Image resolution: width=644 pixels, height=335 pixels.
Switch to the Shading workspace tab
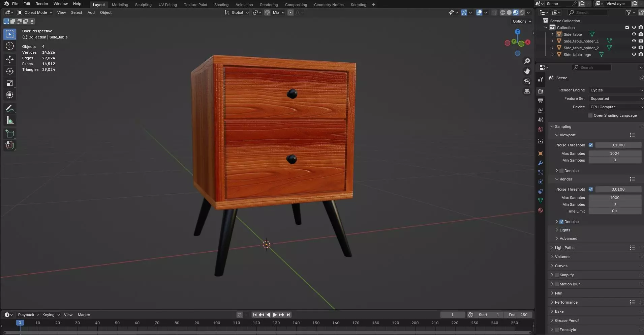point(221,5)
